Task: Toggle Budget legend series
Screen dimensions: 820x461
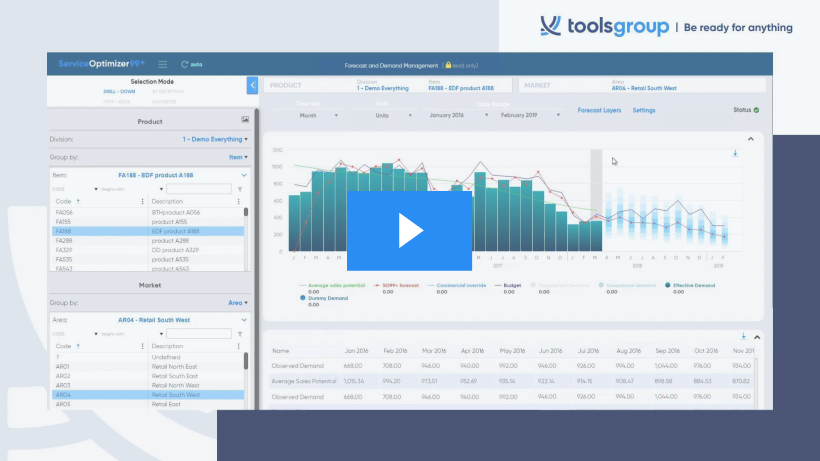Action: click(x=508, y=285)
